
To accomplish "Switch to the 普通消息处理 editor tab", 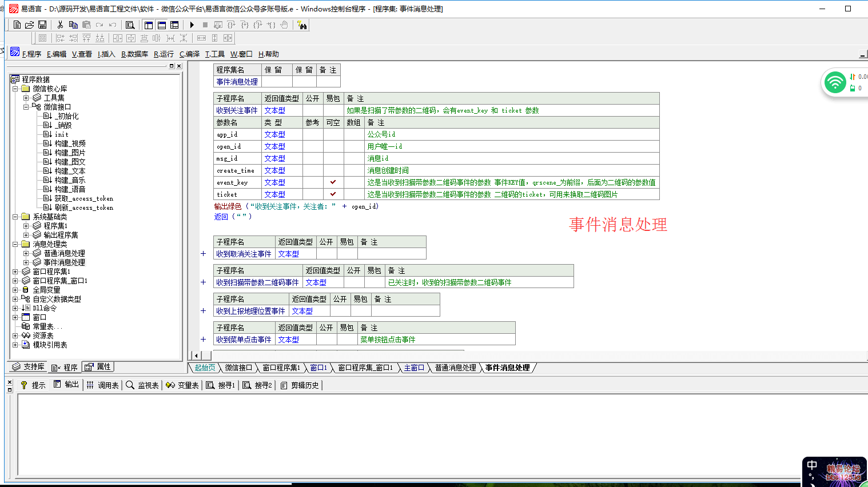I will pos(455,368).
